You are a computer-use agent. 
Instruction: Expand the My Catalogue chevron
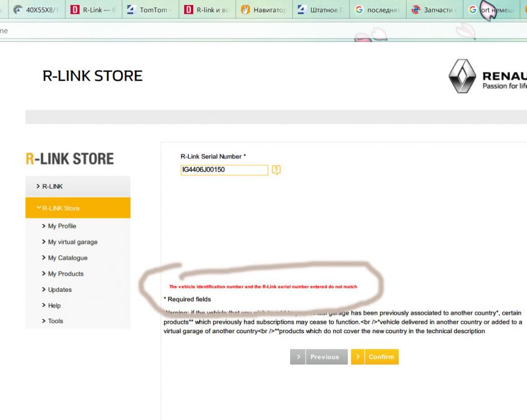pos(44,258)
